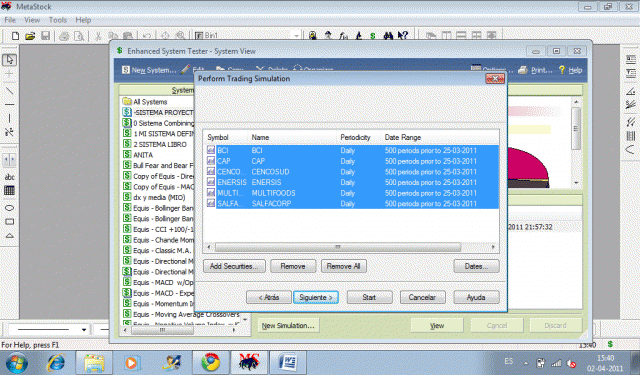640x375 pixels.
Task: Click the Open folder icon in MetaStock toolbar
Action: (x=30, y=36)
